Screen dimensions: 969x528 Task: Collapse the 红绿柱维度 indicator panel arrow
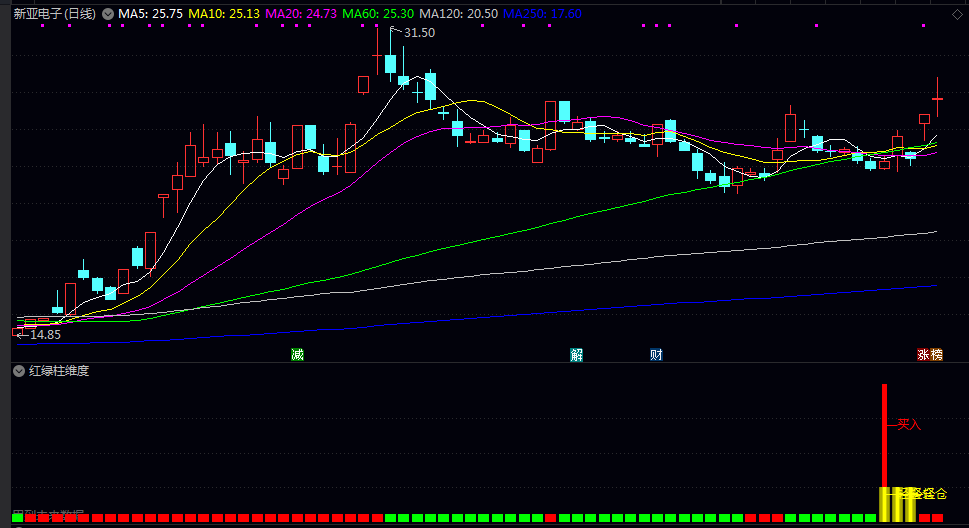[x=19, y=371]
